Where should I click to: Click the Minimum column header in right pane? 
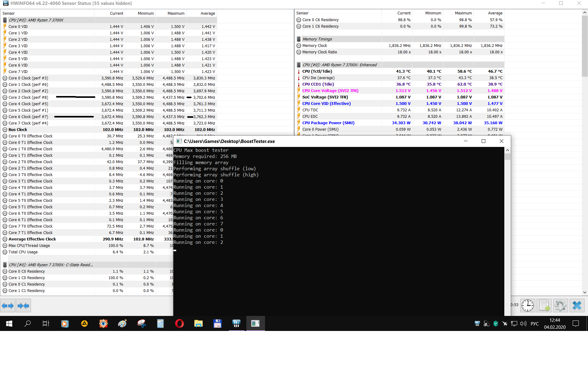coord(428,13)
